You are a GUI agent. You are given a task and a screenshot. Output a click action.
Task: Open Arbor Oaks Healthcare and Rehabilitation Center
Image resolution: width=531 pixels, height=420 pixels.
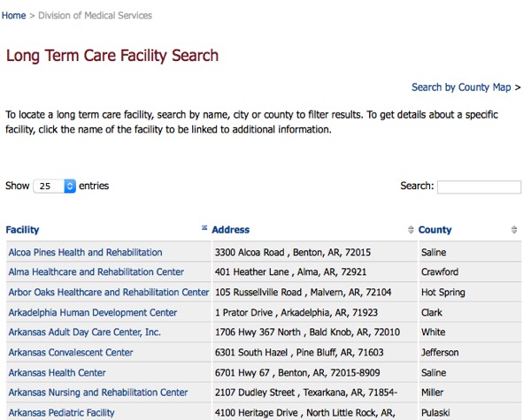pyautogui.click(x=109, y=293)
